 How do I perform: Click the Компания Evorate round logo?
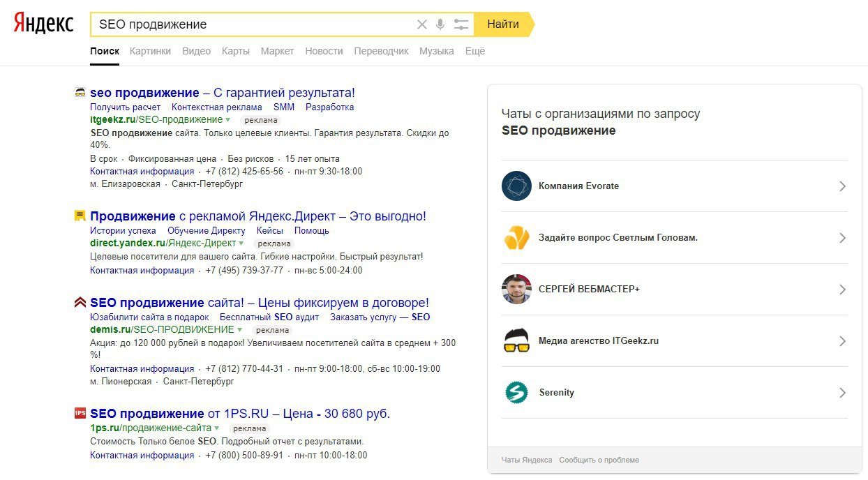pos(516,186)
